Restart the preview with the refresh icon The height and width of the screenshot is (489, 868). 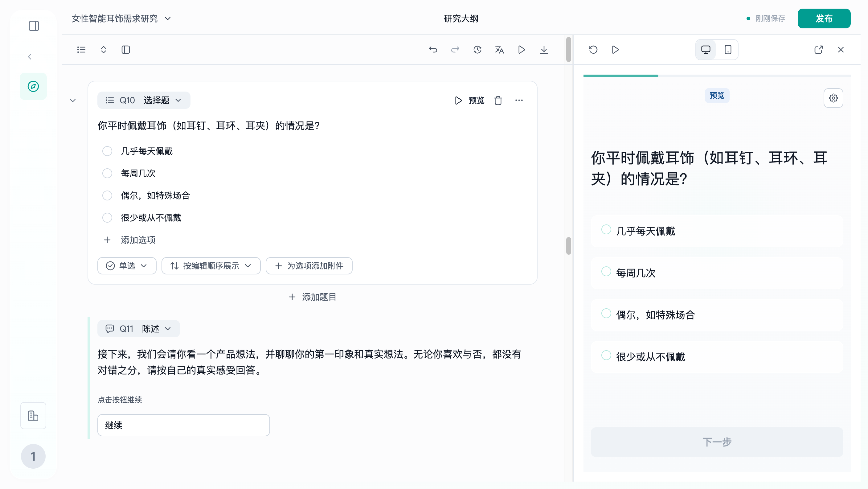pyautogui.click(x=593, y=50)
